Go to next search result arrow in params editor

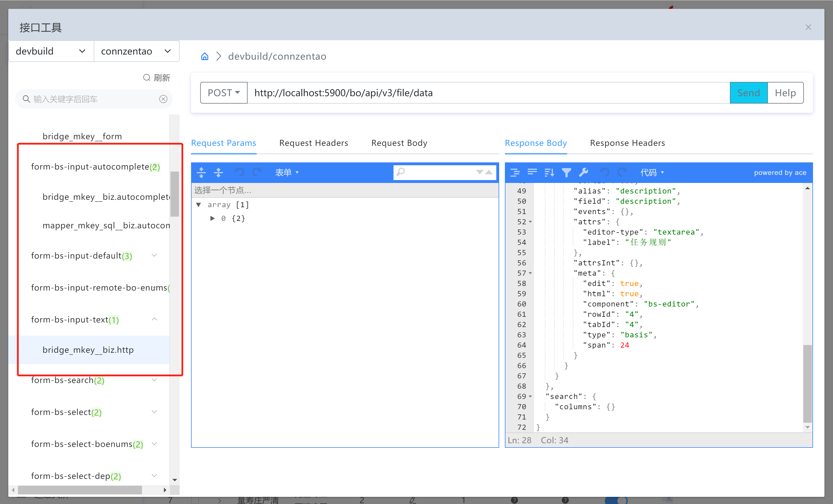click(479, 172)
